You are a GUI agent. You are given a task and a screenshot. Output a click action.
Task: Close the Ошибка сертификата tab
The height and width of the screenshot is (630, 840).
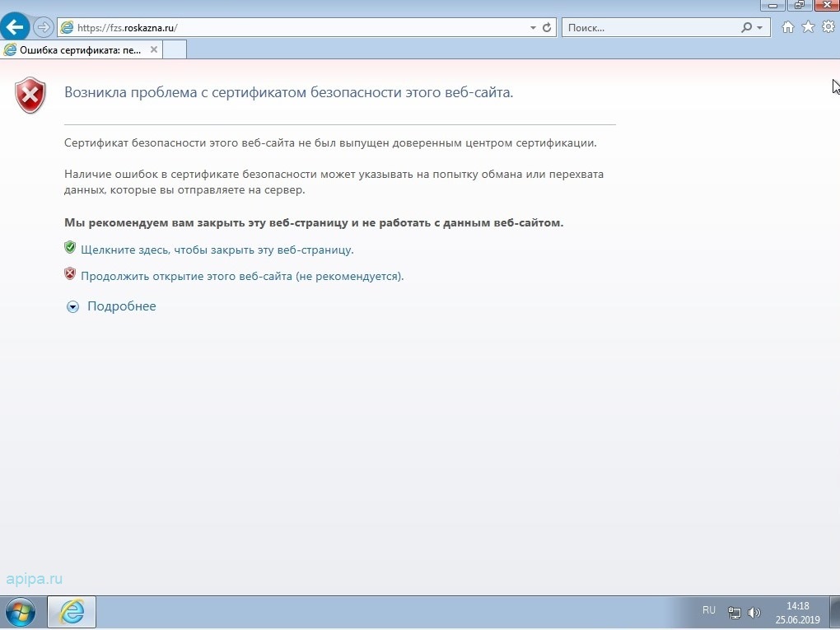[154, 49]
